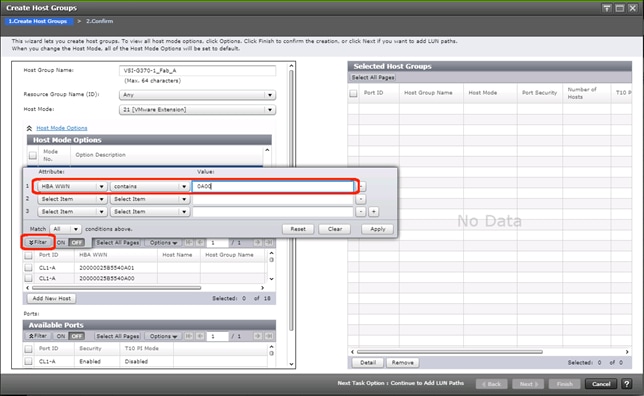Click the Add New Host button

pyautogui.click(x=51, y=299)
